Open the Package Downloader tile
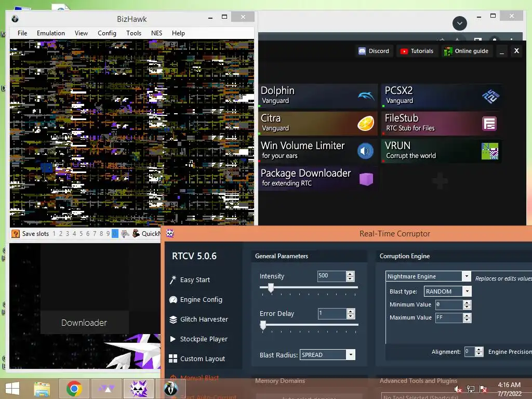Image resolution: width=532 pixels, height=399 pixels. coord(318,179)
